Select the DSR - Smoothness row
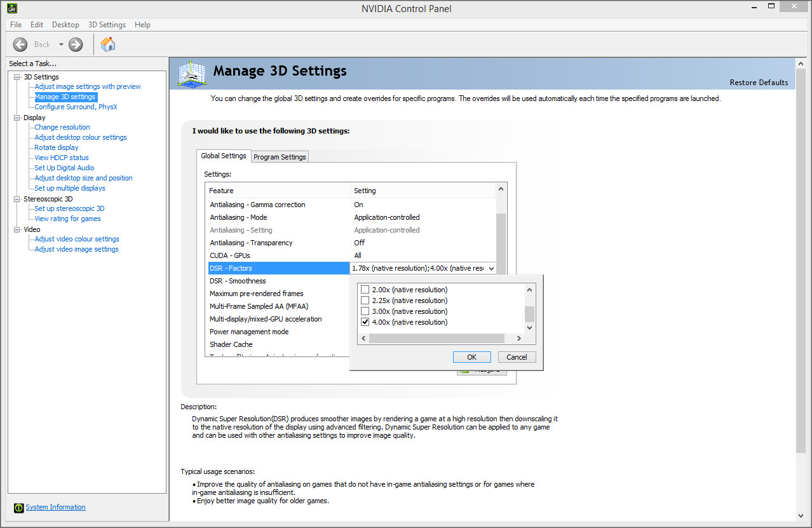Screen dimensions: 812x528 [x=279, y=281]
